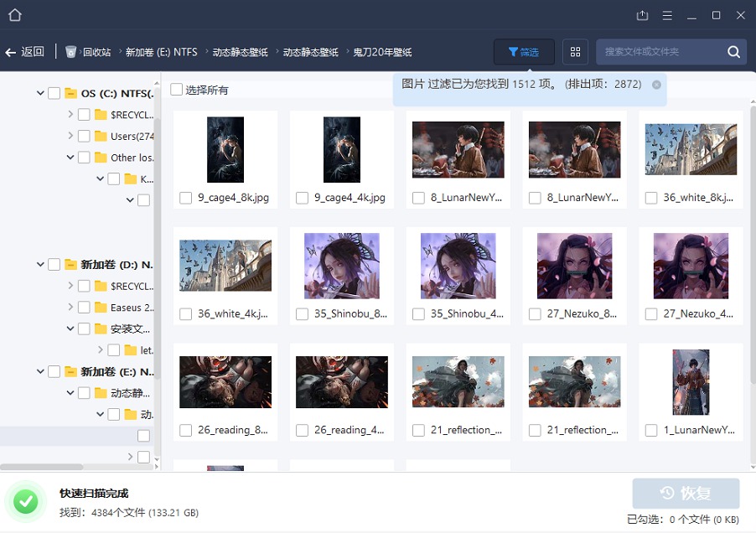Click the OS (C:) drive folder icon
The height and width of the screenshot is (533, 756).
point(71,93)
